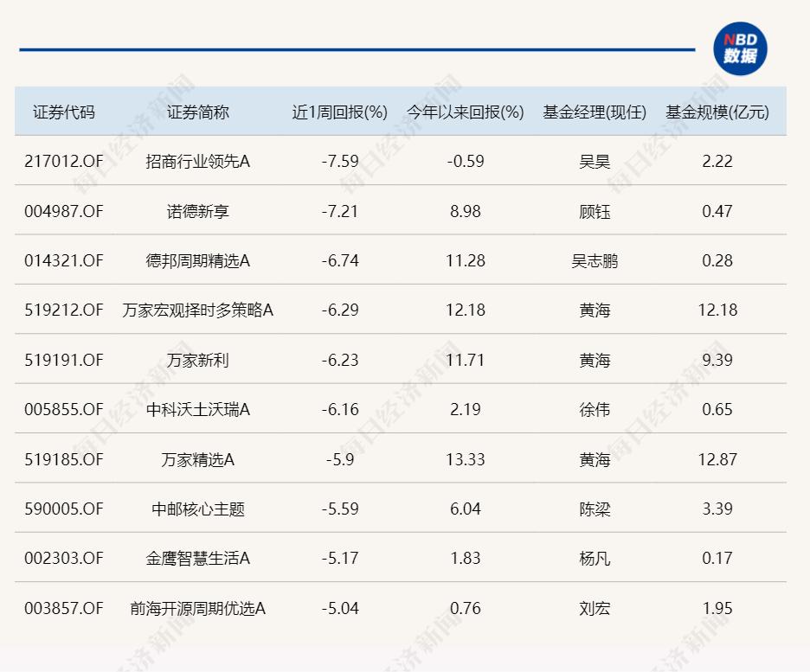Viewport: 810px width, 672px height.
Task: Click the 证券代码 column header
Action: 63,112
